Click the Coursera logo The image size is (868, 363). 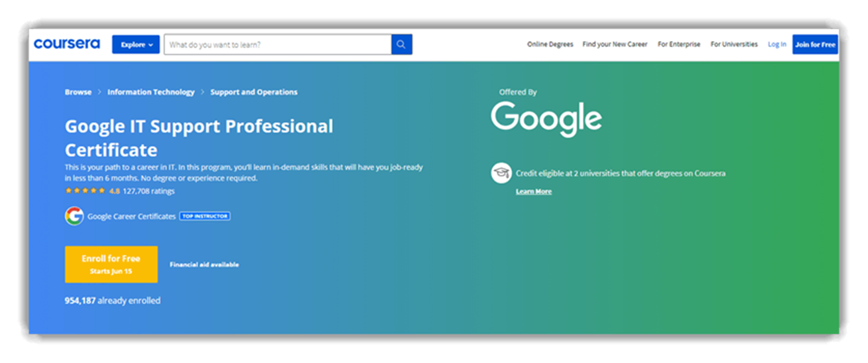67,44
